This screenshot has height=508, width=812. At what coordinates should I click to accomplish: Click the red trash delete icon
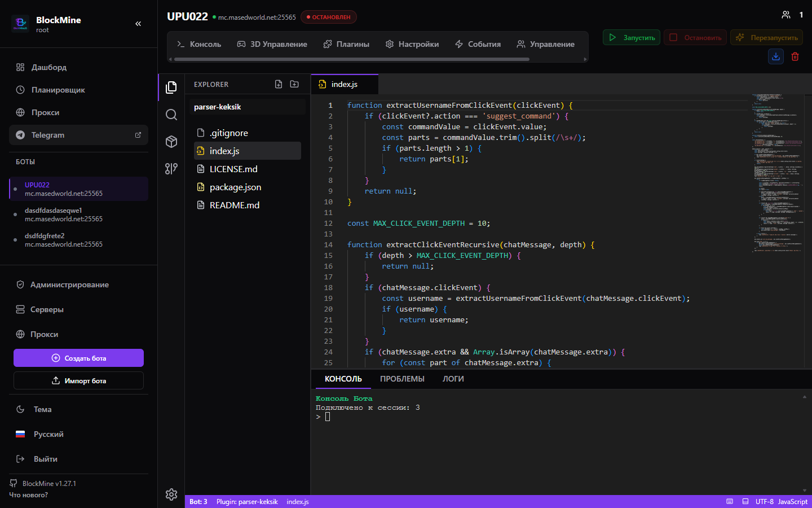click(x=795, y=56)
